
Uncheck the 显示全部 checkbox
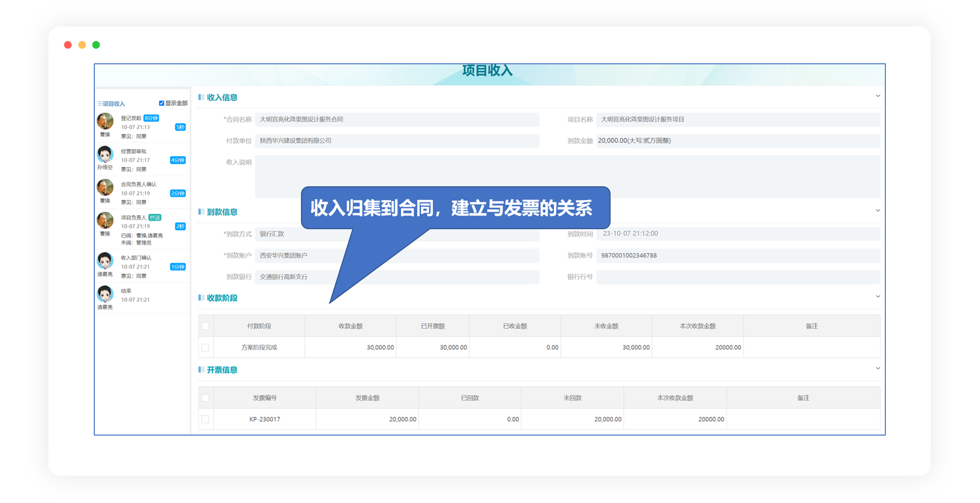pos(161,102)
